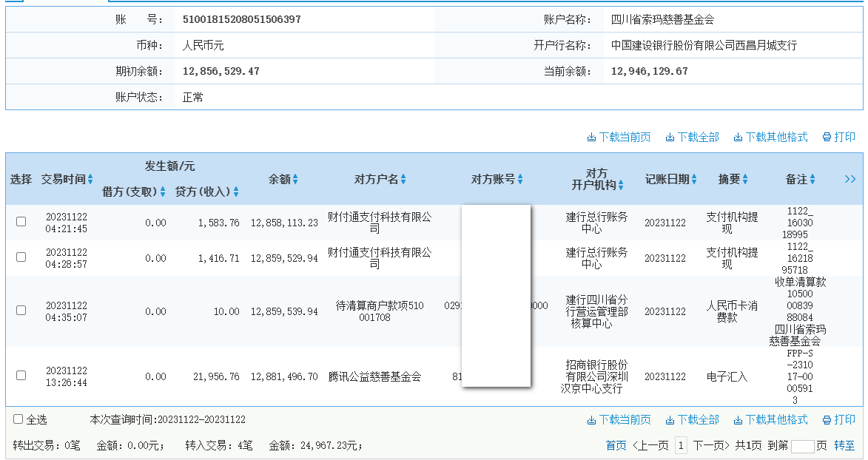The height and width of the screenshot is (460, 868).
Task: Click top 下载当前页 link
Action: [x=619, y=137]
